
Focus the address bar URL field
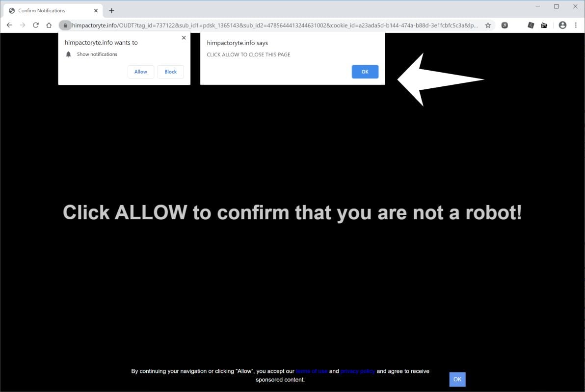pos(275,25)
